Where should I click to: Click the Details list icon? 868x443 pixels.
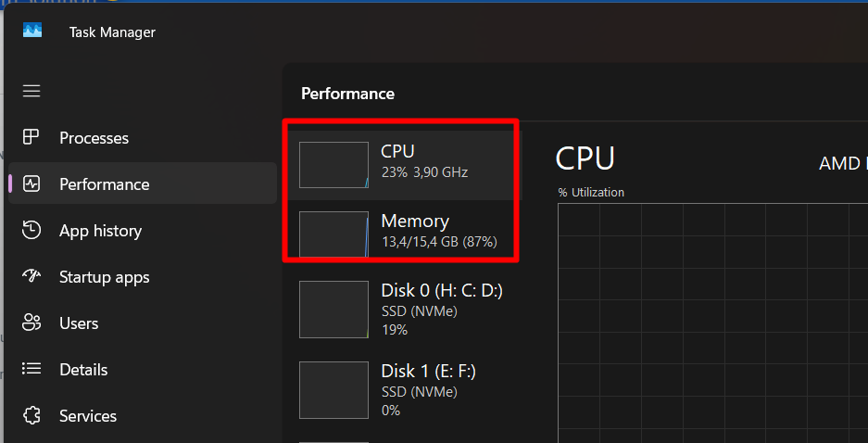click(x=31, y=370)
